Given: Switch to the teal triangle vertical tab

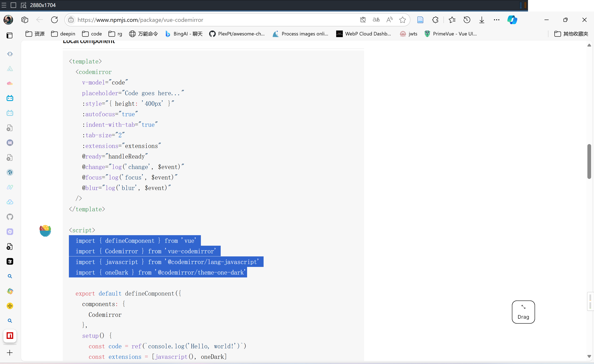Looking at the screenshot, I should [10, 69].
